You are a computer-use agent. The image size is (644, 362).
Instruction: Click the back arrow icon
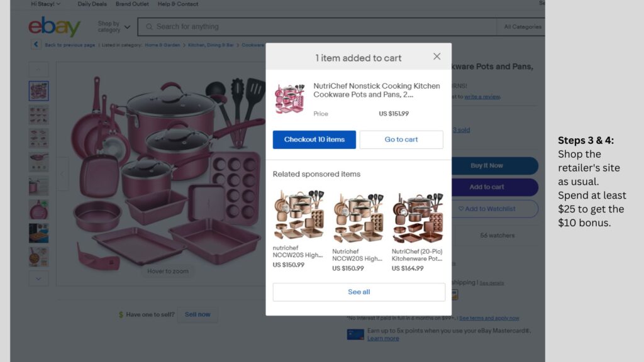point(36,45)
